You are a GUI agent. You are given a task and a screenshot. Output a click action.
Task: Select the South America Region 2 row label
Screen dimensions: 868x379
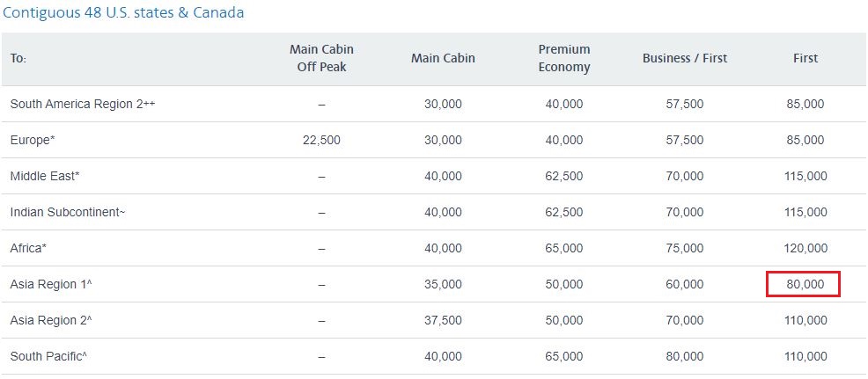(x=83, y=104)
